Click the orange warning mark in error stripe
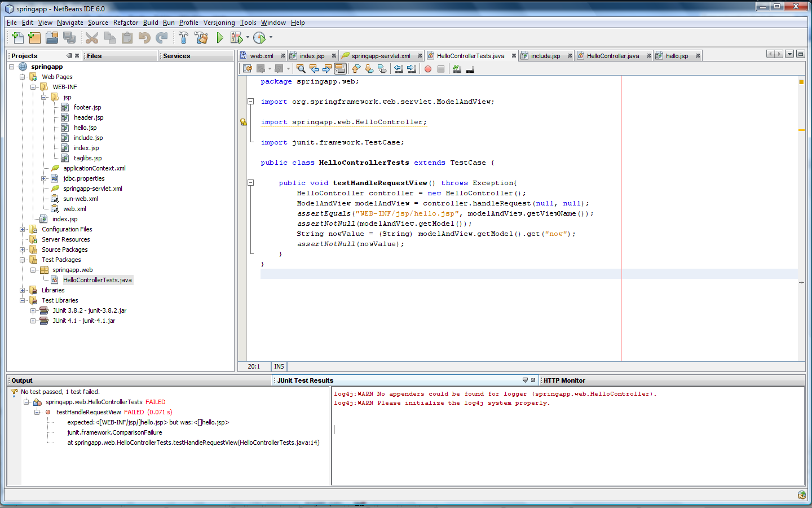The width and height of the screenshot is (812, 508). coord(801,130)
